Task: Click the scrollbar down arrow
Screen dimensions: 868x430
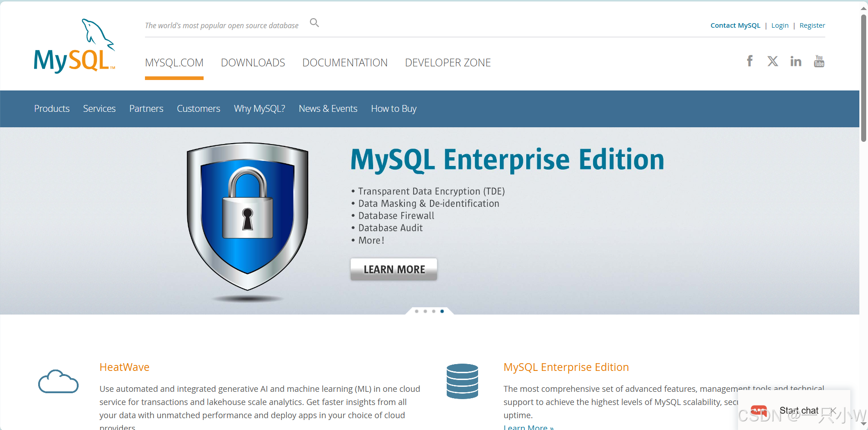Action: coord(863,424)
